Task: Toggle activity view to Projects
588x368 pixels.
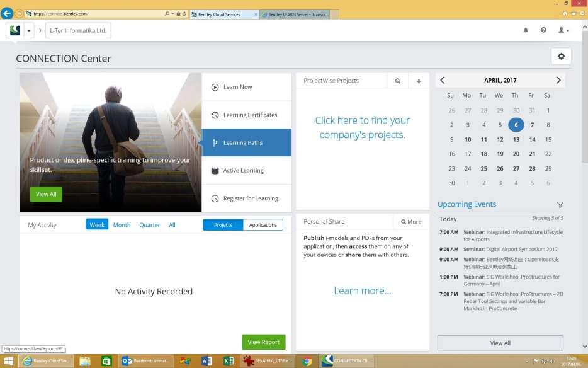Action: 223,224
